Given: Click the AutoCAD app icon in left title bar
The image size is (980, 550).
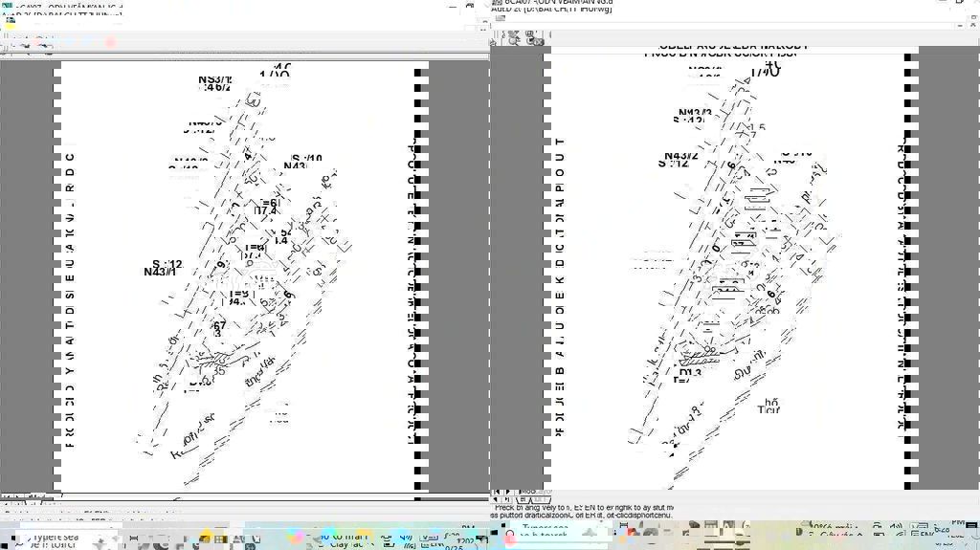Looking at the screenshot, I should (x=7, y=6).
